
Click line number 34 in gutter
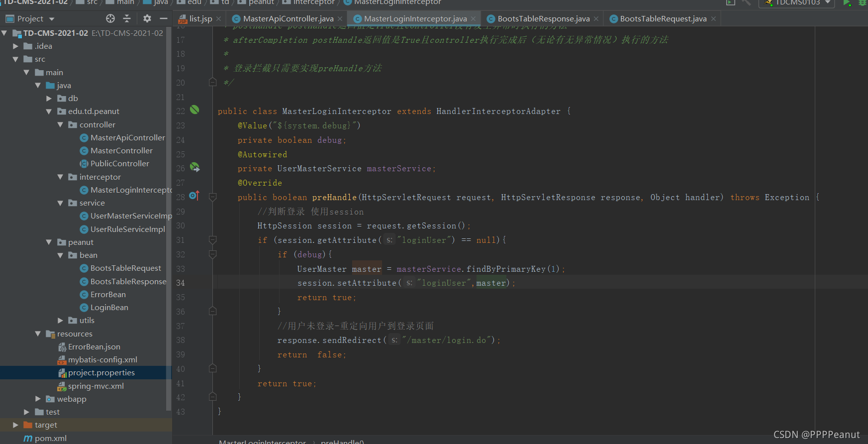(x=181, y=283)
